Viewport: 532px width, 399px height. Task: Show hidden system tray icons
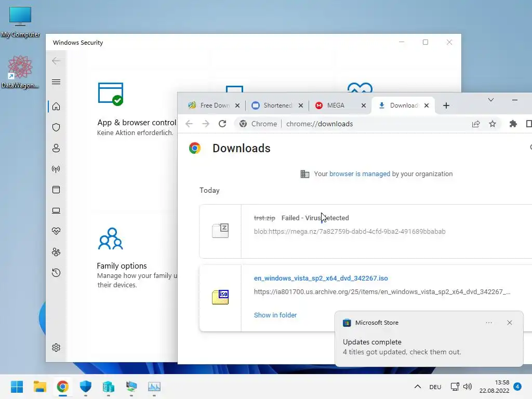418,387
